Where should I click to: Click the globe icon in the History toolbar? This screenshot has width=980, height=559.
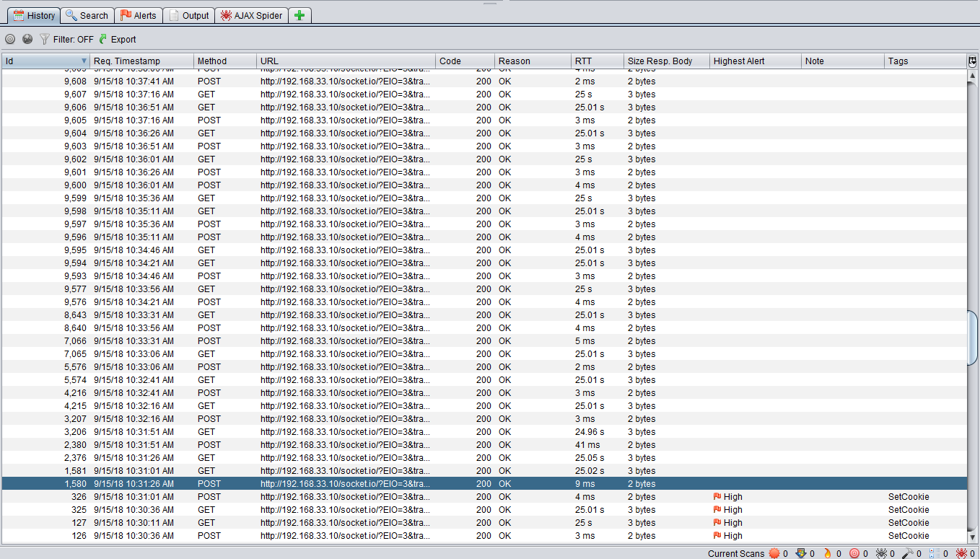coord(27,39)
